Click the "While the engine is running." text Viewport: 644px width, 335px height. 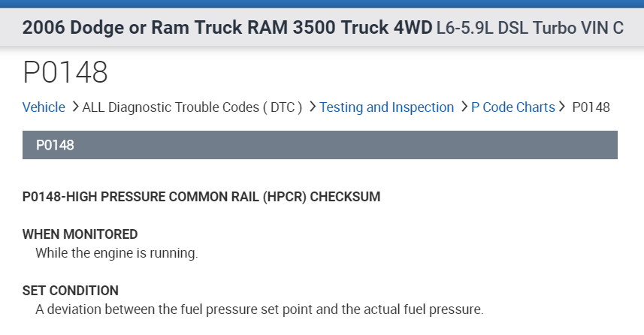pos(116,253)
